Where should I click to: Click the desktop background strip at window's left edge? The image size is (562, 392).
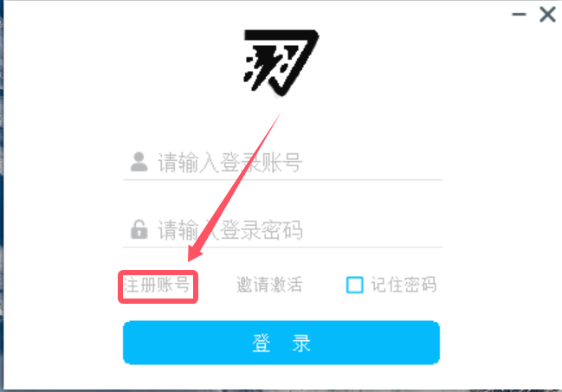click(x=2, y=196)
